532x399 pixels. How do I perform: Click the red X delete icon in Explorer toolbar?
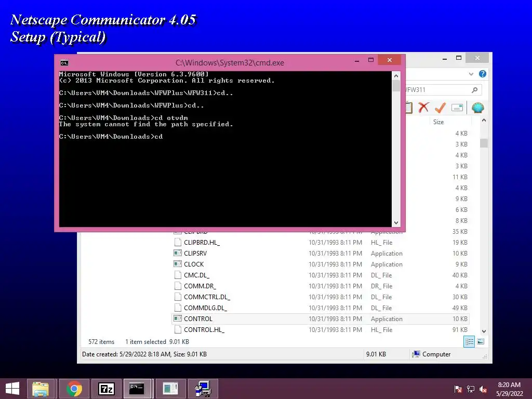click(423, 108)
